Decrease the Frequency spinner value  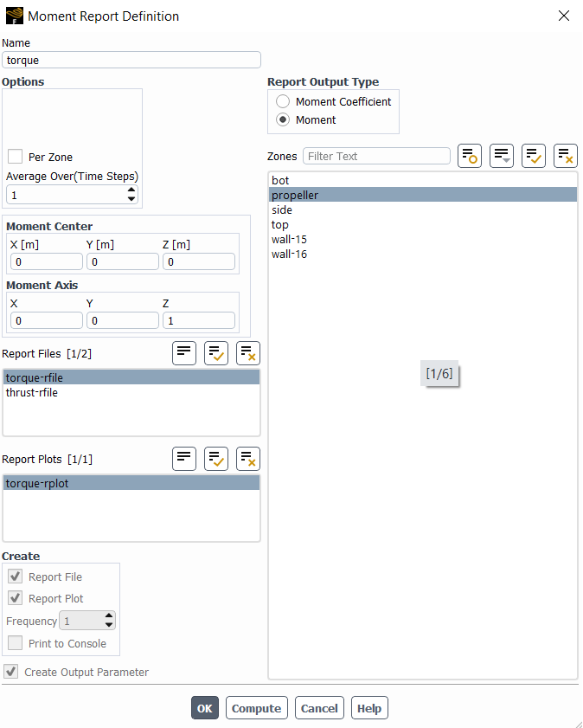coord(109,625)
